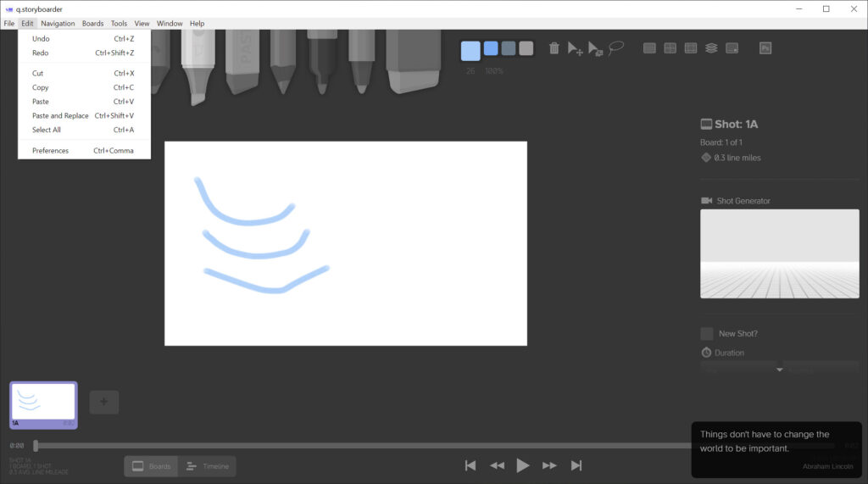Choose the slate blue palette swatch
Screen dimensions: 868x484
click(509, 48)
